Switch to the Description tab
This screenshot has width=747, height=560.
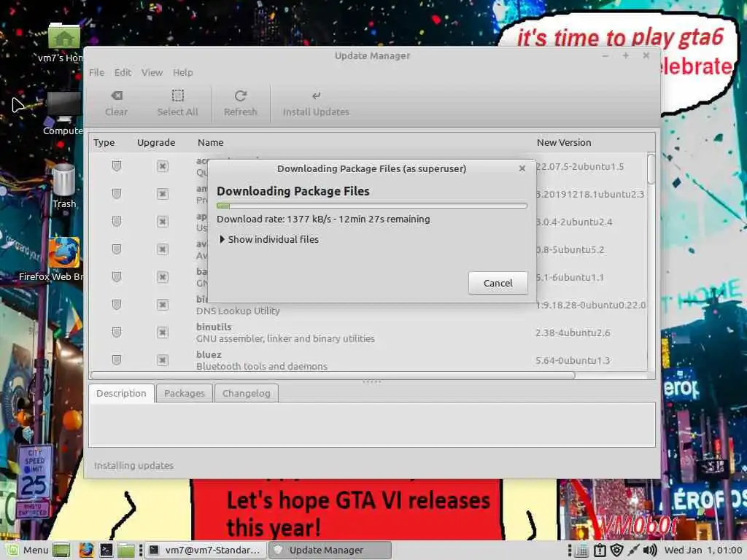click(x=122, y=393)
